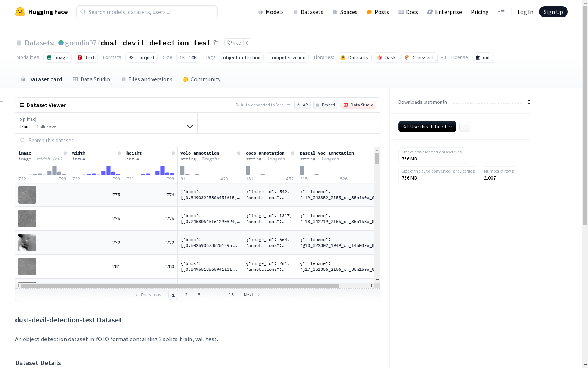
Task: Go to page 15 of dataset rows
Action: pos(231,295)
